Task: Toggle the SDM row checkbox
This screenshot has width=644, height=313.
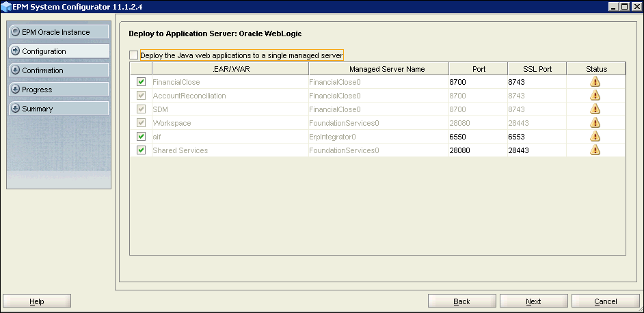Action: [x=142, y=109]
